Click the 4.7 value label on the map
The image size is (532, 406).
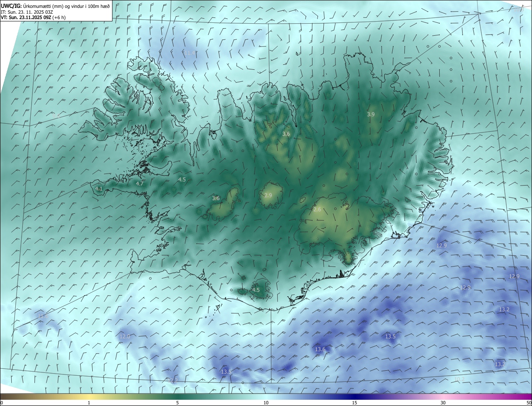140,183
